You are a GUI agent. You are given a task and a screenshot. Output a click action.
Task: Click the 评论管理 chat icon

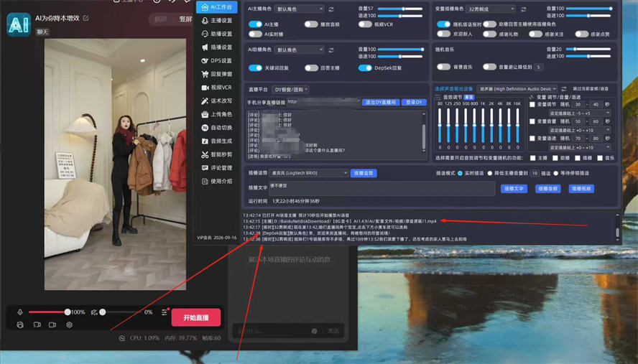[x=205, y=168]
